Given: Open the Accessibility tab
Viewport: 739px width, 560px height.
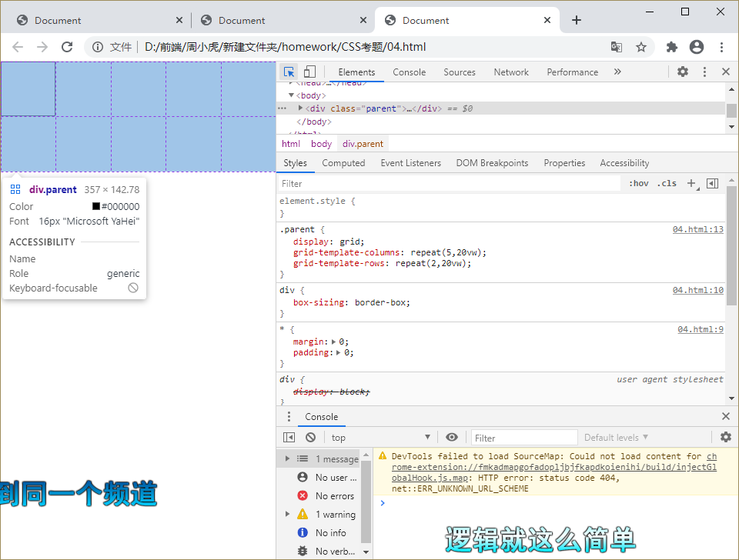Looking at the screenshot, I should [624, 163].
